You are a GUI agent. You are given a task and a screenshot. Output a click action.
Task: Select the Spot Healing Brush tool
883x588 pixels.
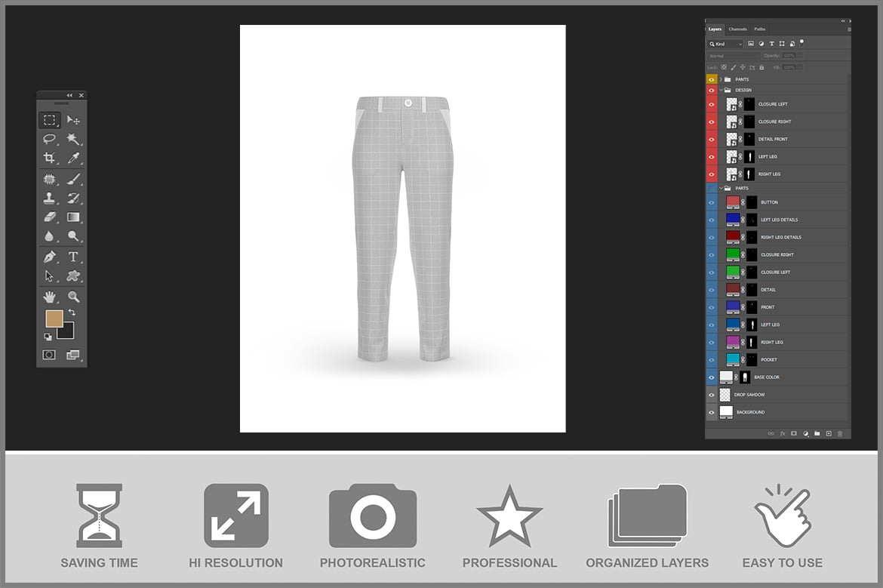50,179
